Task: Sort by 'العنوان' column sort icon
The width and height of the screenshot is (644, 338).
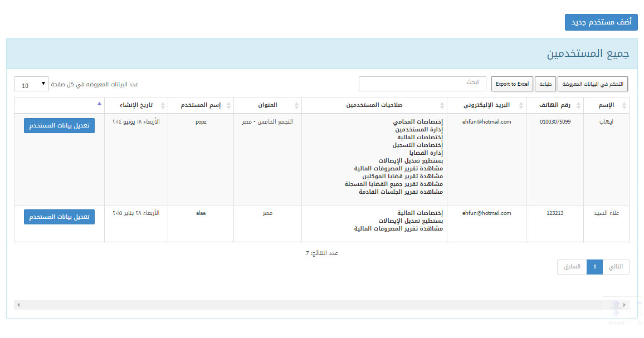Action: click(296, 105)
